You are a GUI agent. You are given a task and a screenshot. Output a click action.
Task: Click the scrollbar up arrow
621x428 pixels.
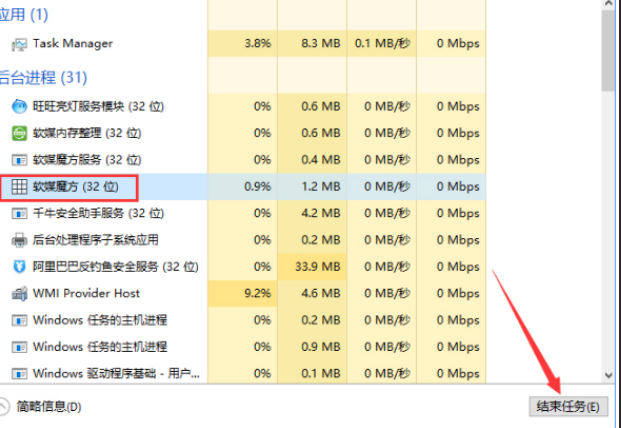tap(608, 4)
